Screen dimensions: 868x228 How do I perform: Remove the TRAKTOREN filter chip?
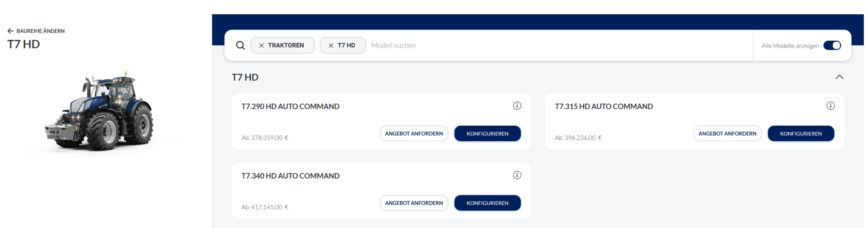pos(261,45)
